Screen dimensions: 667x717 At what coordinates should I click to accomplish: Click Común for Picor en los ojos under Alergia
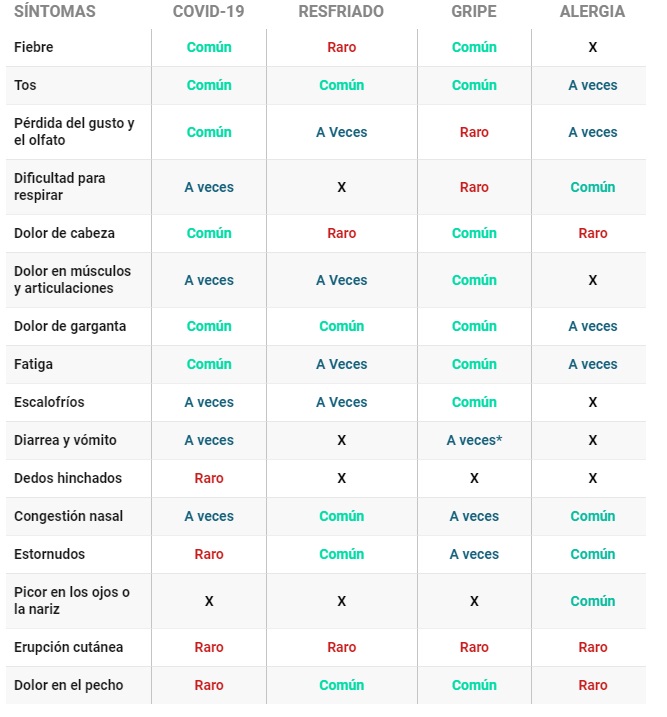coord(592,601)
